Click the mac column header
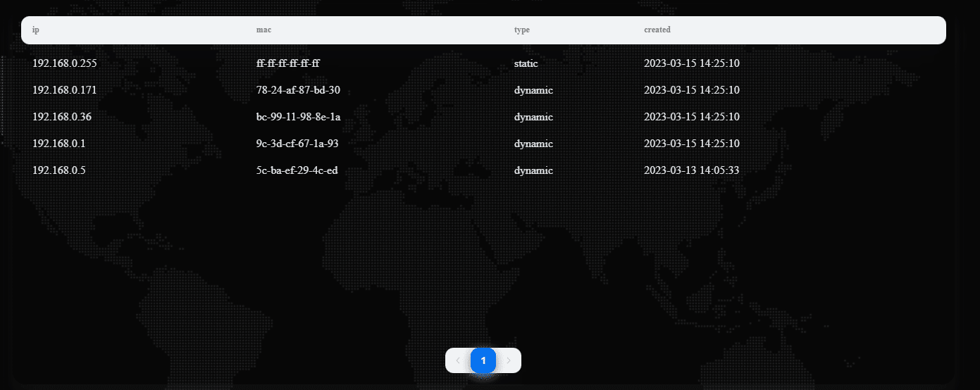Viewport: 980px width, 390px height. [x=263, y=30]
